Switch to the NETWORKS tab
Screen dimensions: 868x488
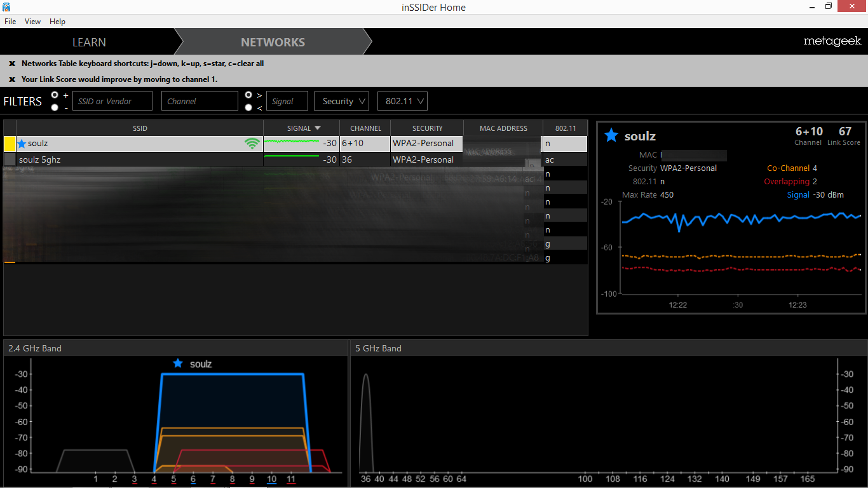pos(273,42)
